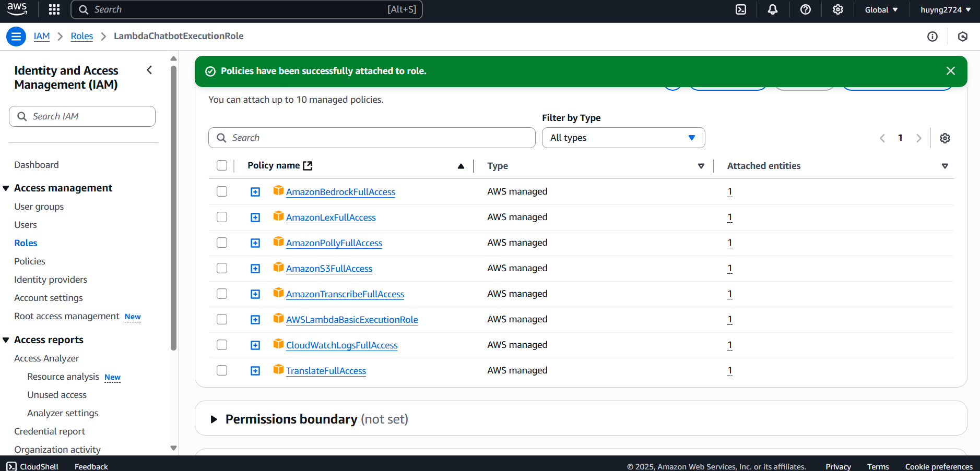980x471 pixels.
Task: Collapse the Access reports nav section
Action: tap(6, 340)
